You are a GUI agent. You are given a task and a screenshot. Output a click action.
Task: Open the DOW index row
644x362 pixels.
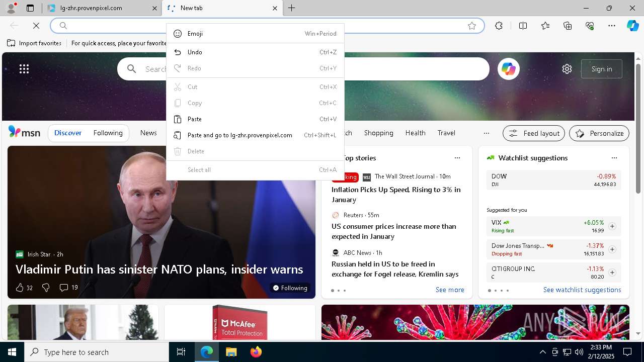(x=553, y=180)
